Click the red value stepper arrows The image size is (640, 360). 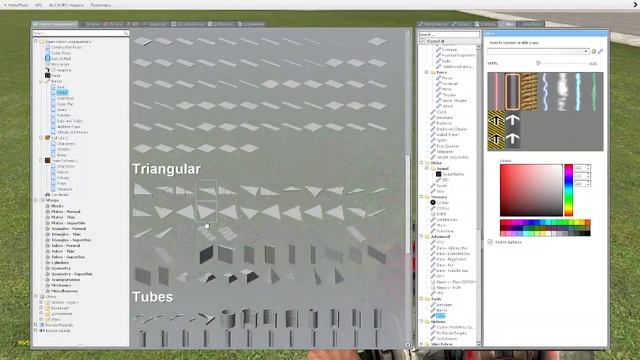click(588, 168)
